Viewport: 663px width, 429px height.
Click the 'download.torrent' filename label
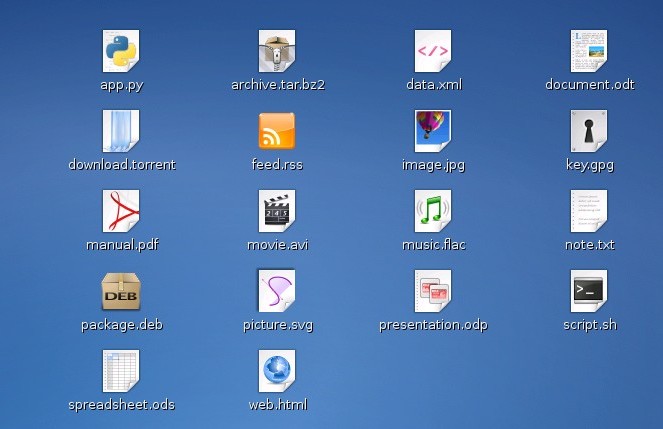(121, 165)
